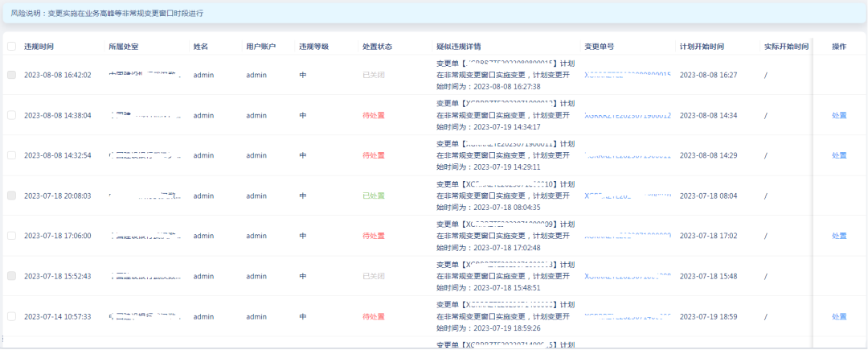868x350 pixels.
Task: Click 处置 for the 2023-08-08 14:38:04 violation
Action: pyautogui.click(x=839, y=115)
